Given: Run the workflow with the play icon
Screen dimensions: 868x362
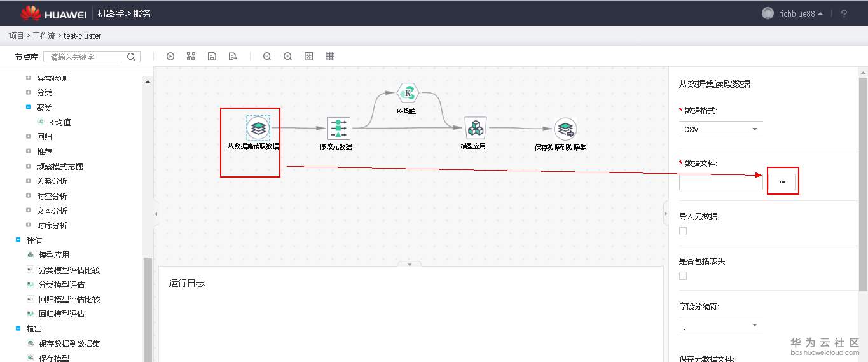Looking at the screenshot, I should click(170, 57).
